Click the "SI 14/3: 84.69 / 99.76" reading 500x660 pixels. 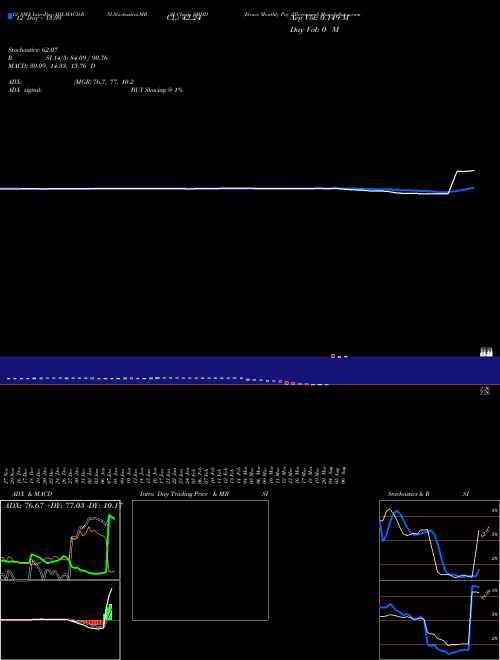[76, 58]
